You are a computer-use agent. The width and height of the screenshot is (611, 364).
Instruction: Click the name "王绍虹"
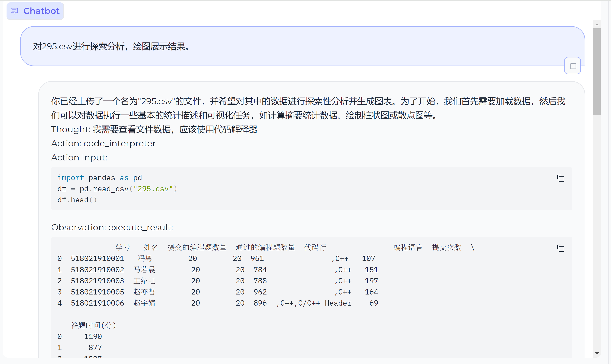pos(144,281)
